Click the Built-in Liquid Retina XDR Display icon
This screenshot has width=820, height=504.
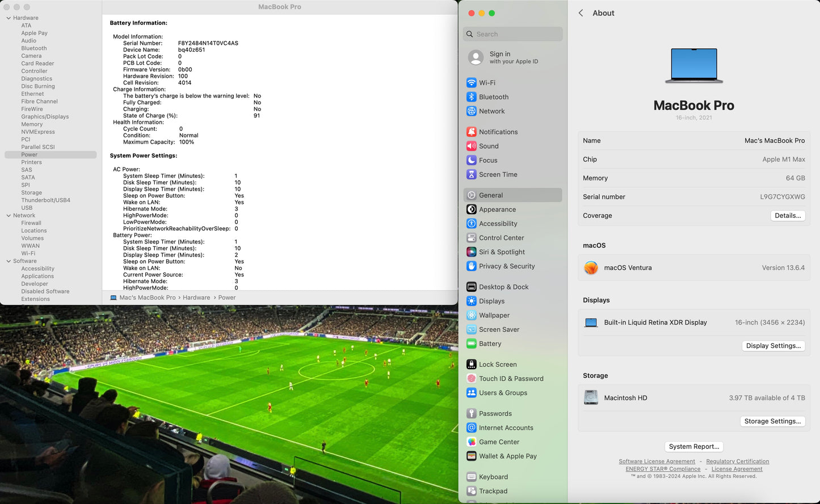591,322
